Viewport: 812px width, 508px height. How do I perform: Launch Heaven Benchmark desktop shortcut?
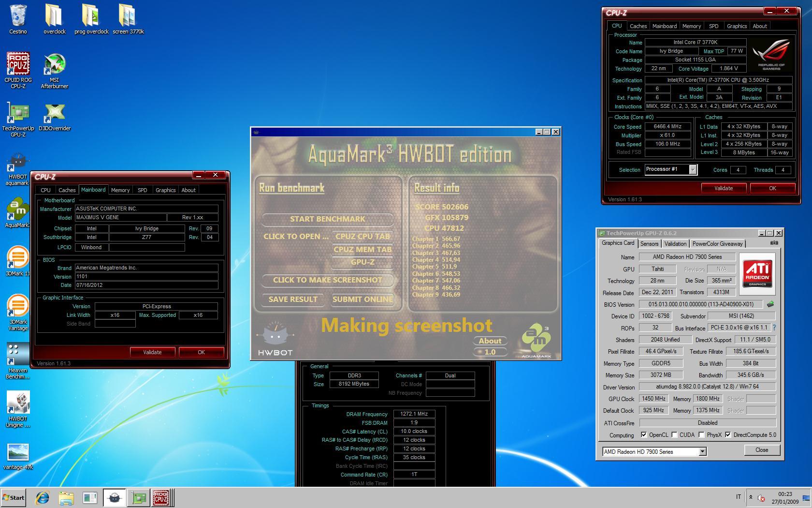(18, 361)
